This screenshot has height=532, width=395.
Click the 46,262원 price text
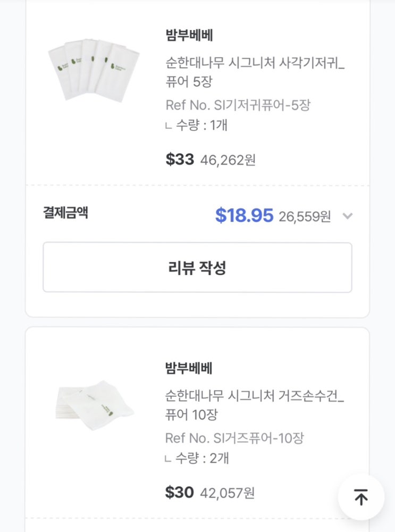(228, 160)
